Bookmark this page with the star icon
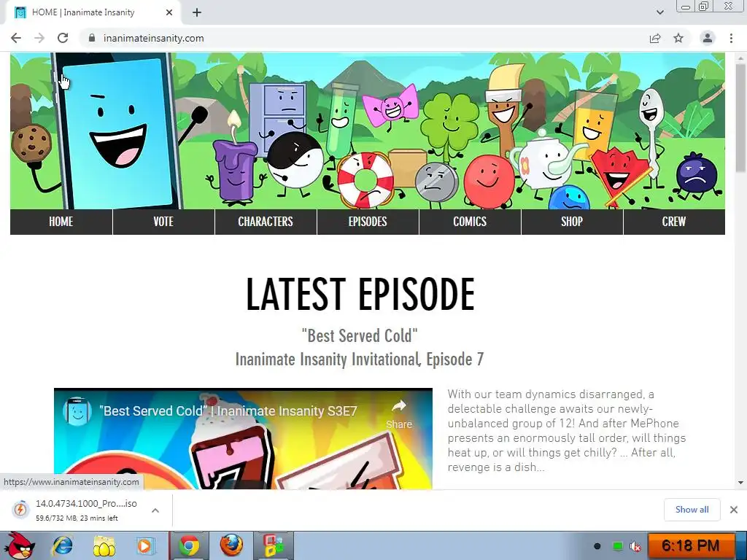This screenshot has height=560, width=747. click(x=678, y=38)
